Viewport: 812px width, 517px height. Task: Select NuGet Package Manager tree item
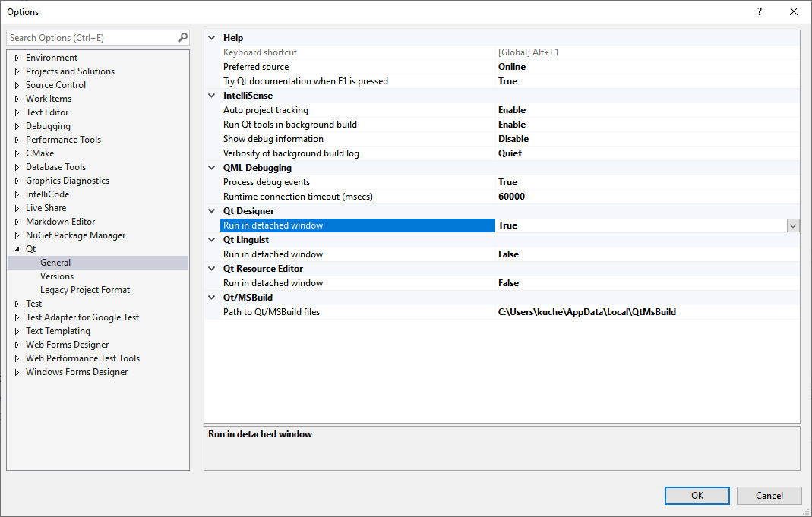[76, 235]
